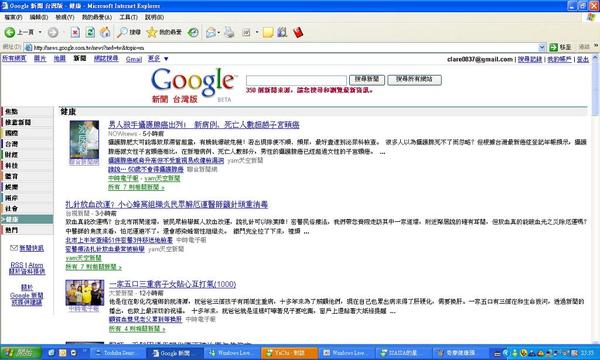Open the Mail button dropdown arrow
Image resolution: width=600 pixels, height=360 pixels.
218,33
